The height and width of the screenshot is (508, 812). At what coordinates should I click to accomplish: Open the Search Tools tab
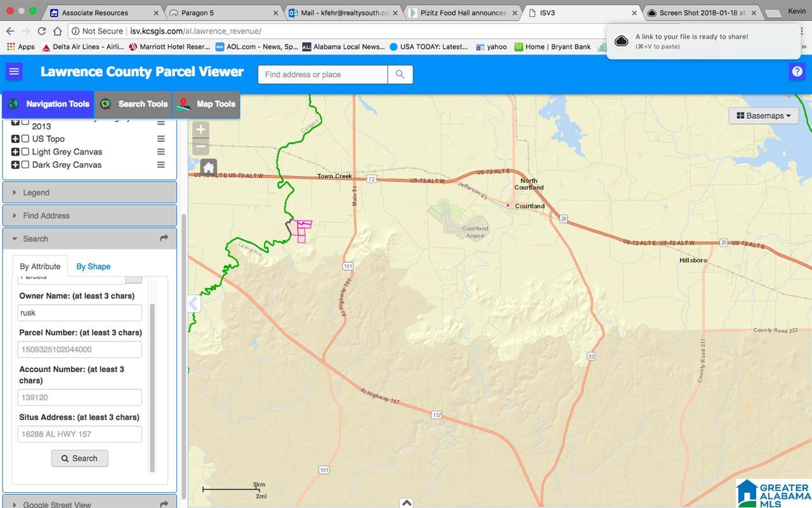coord(134,104)
